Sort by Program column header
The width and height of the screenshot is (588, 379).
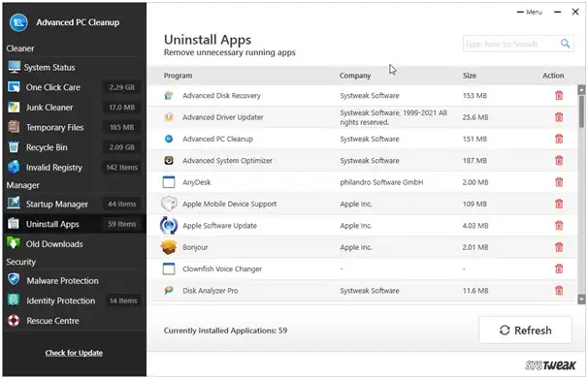pyautogui.click(x=178, y=76)
